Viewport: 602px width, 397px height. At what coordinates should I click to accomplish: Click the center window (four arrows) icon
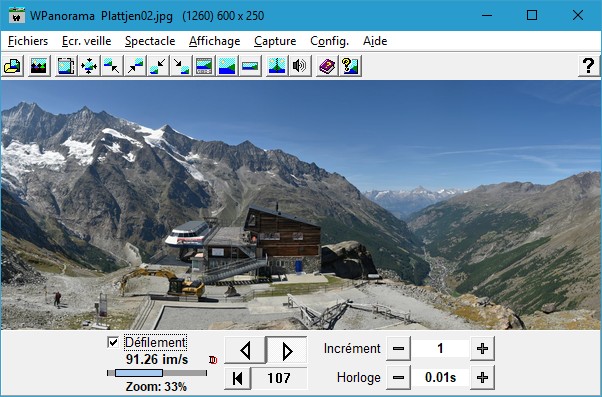coord(89,66)
